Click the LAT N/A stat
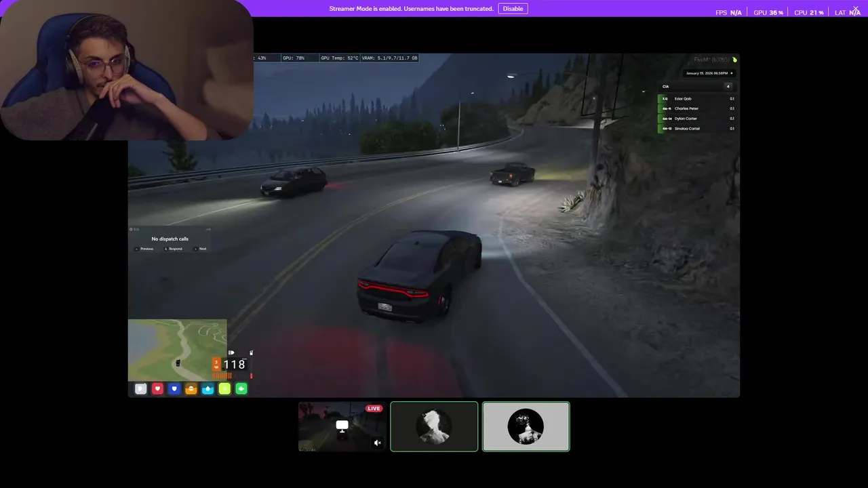 coord(848,13)
